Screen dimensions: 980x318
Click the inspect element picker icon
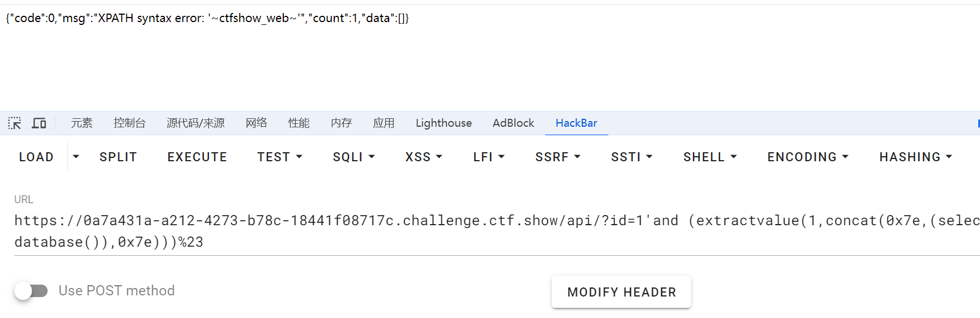pyautogui.click(x=15, y=123)
